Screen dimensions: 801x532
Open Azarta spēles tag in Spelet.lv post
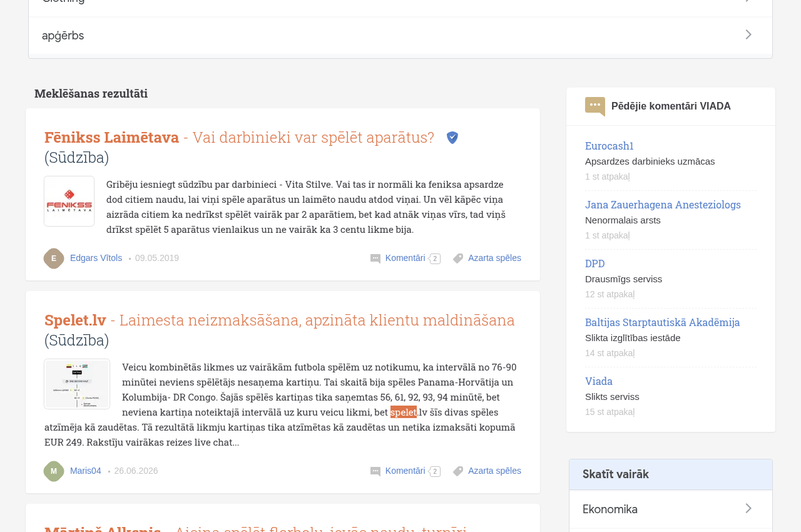click(494, 471)
